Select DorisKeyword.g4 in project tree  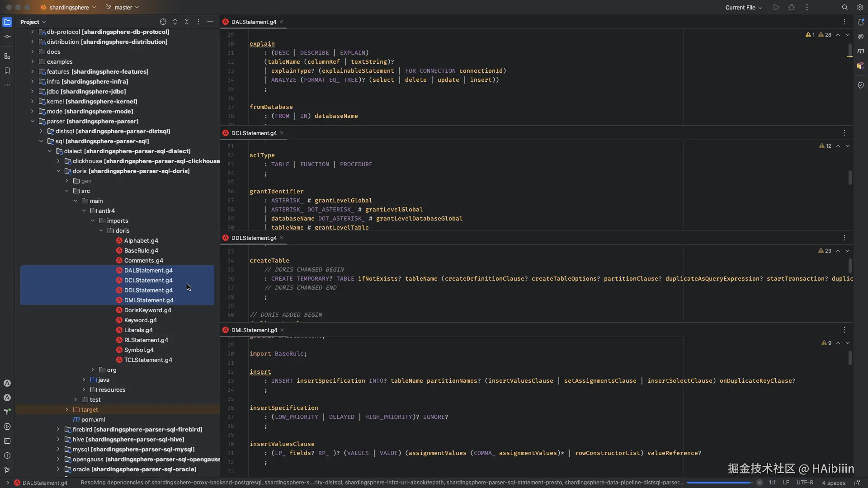point(147,310)
